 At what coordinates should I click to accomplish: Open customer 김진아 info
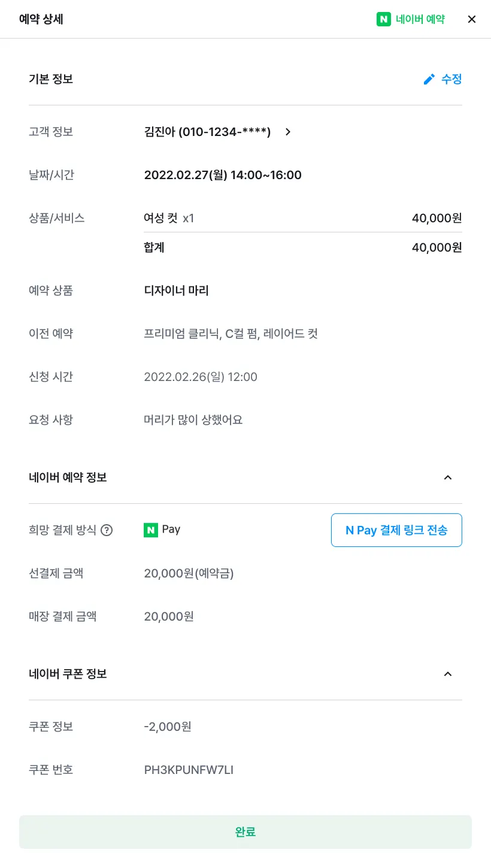[207, 132]
